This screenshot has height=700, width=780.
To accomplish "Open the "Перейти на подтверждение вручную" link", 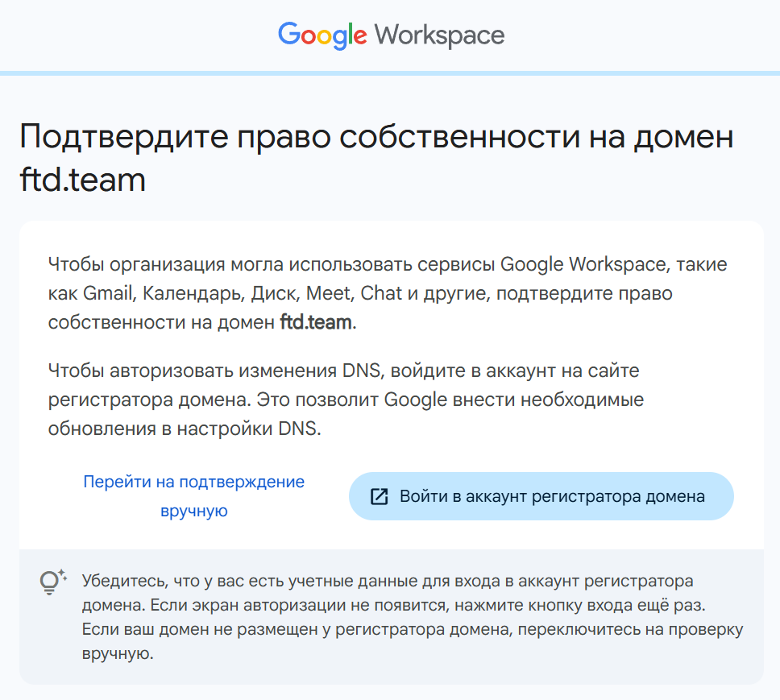I will click(193, 496).
